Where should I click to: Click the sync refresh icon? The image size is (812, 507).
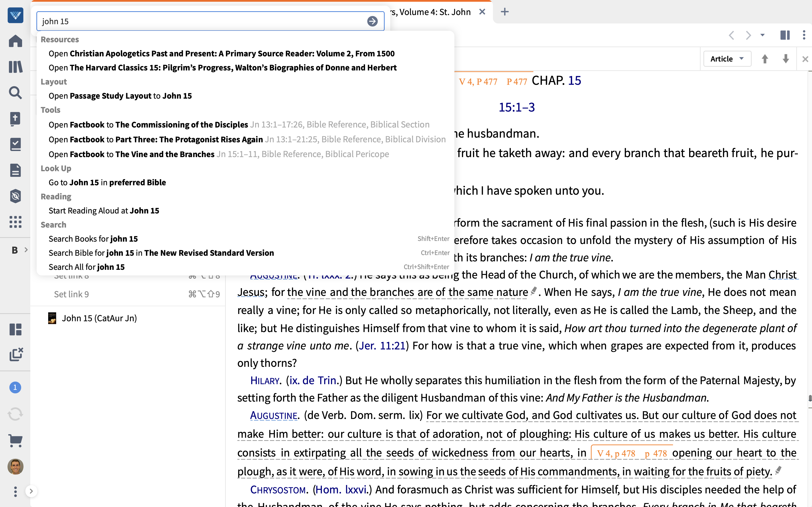click(x=15, y=414)
